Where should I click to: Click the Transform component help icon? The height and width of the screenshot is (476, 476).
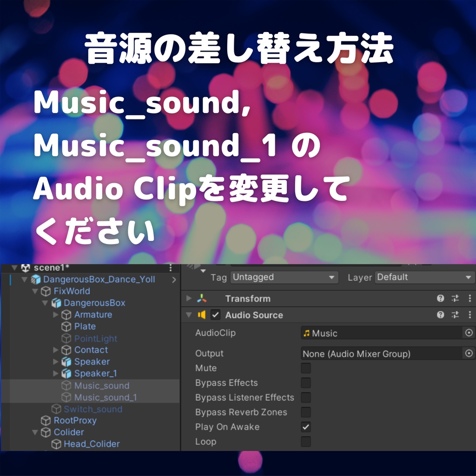click(440, 298)
